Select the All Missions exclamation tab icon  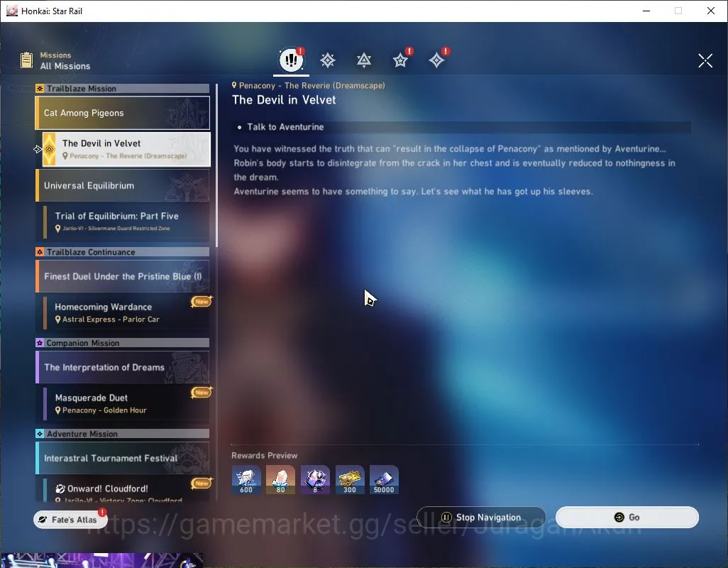(291, 60)
